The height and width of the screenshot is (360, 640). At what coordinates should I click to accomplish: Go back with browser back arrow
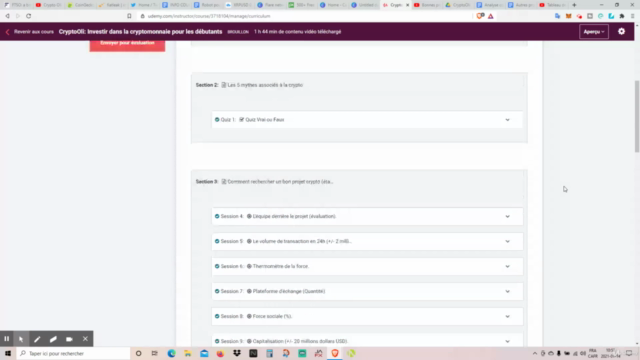click(7, 16)
